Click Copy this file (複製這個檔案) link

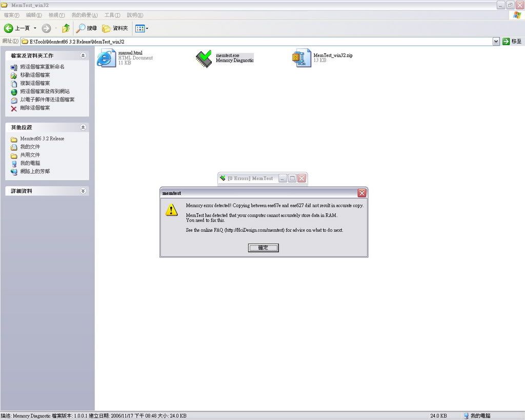(35, 83)
